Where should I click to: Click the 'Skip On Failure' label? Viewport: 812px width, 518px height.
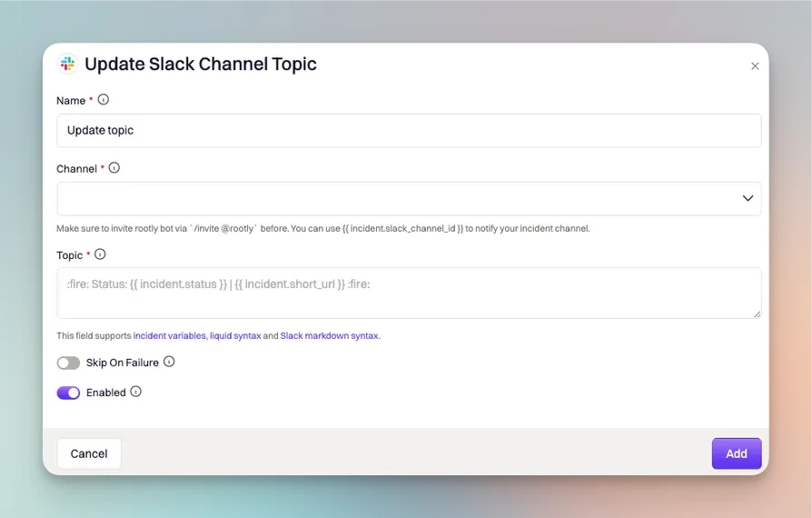[x=123, y=363]
